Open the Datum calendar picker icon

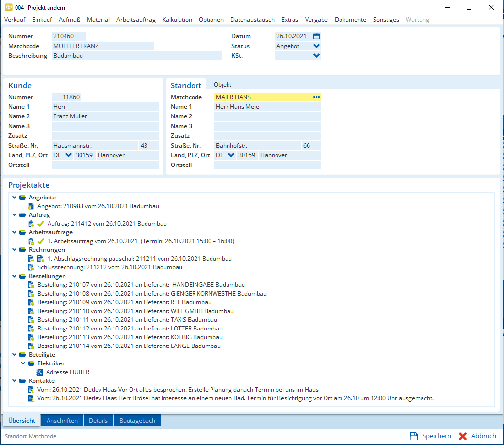click(x=317, y=36)
